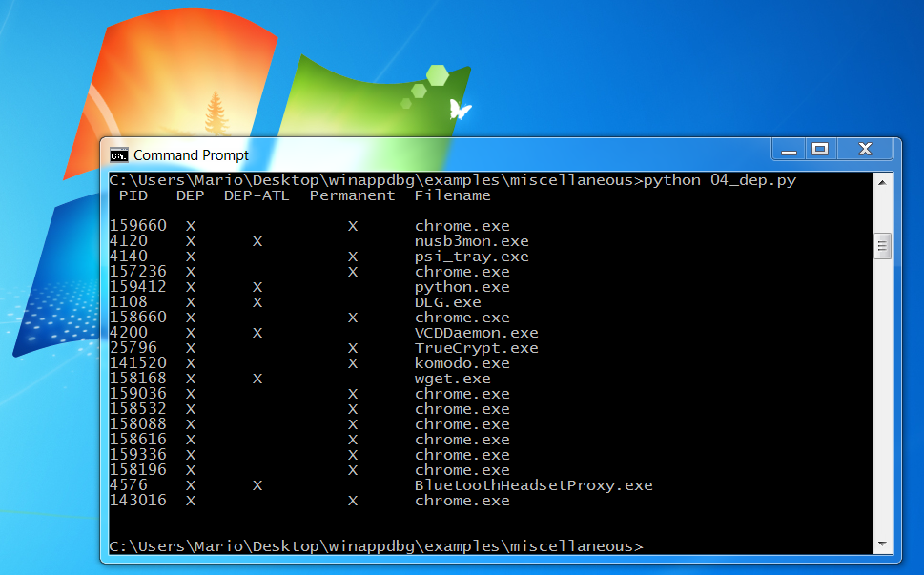
Task: Click PID 4576 in the list
Action: coord(129,485)
